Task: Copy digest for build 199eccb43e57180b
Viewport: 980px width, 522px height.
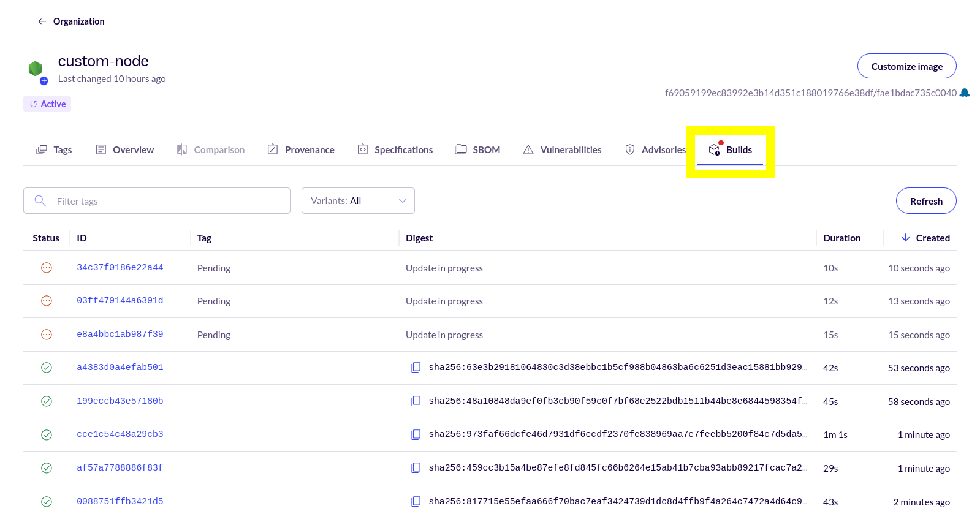Action: (x=416, y=401)
